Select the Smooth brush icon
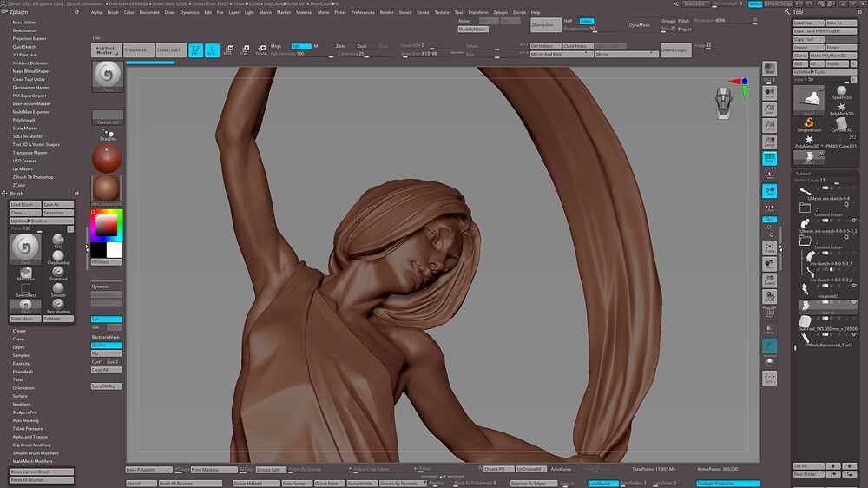The image size is (868, 488). [58, 288]
